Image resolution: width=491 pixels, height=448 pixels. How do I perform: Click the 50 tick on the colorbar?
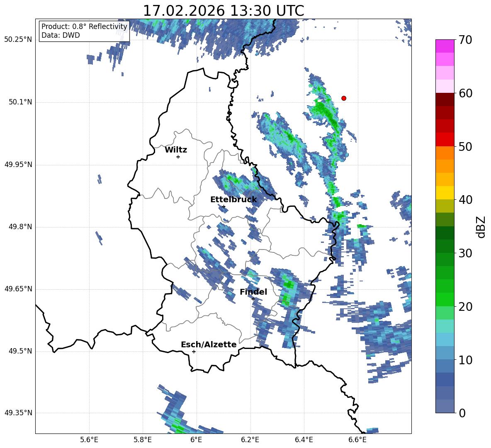click(x=465, y=147)
